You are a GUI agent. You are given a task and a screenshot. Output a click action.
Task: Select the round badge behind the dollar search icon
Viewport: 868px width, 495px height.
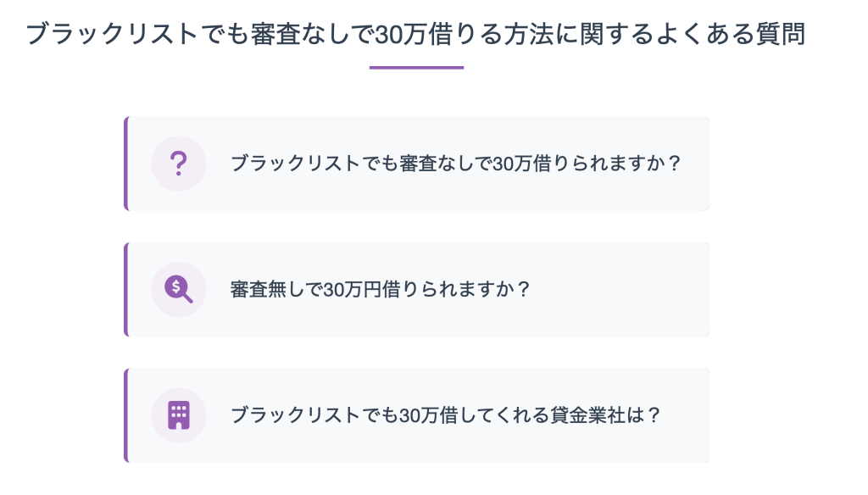[178, 290]
